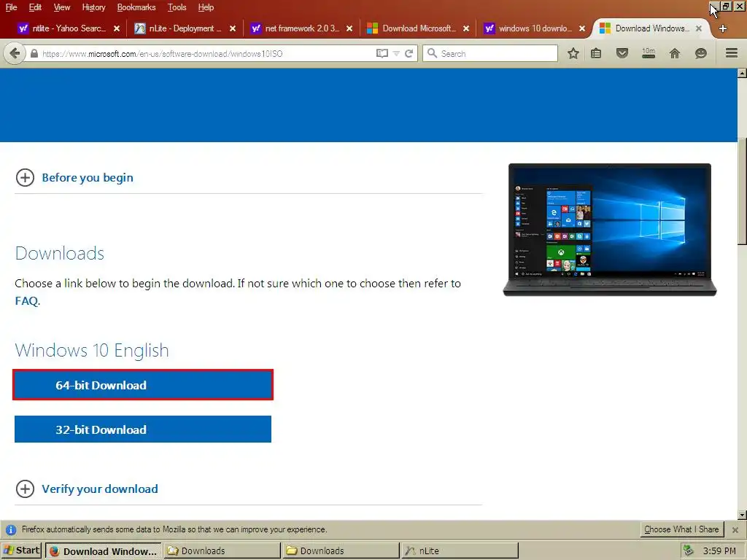
Task: Click the 64-bit Download button
Action: (x=143, y=385)
